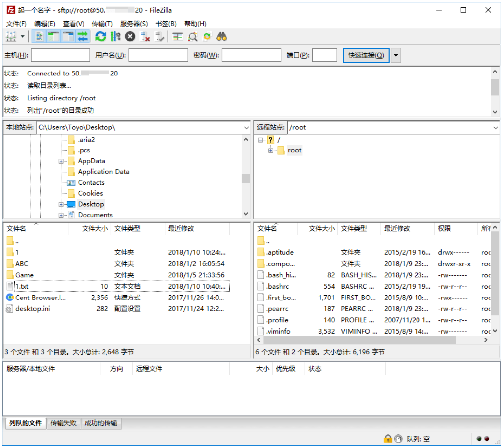The width and height of the screenshot is (502, 448).
Task: Click the Contacts folder icon in local tree
Action: [71, 183]
